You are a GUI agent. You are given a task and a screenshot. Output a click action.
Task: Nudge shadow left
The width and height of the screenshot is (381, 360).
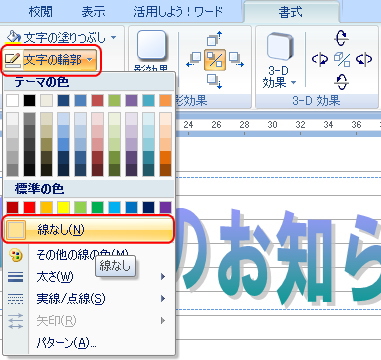194,59
